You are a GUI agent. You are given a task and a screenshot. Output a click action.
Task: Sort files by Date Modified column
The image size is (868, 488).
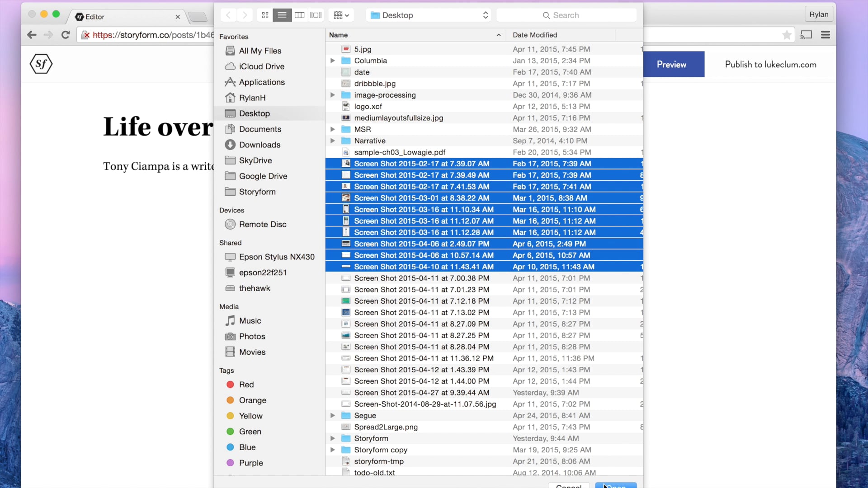[561, 35]
